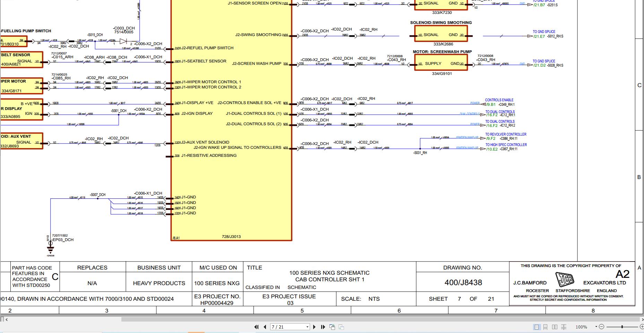Click the -C003_DCH diode label
Image resolution: width=644 pixels, height=333 pixels.
point(124,28)
